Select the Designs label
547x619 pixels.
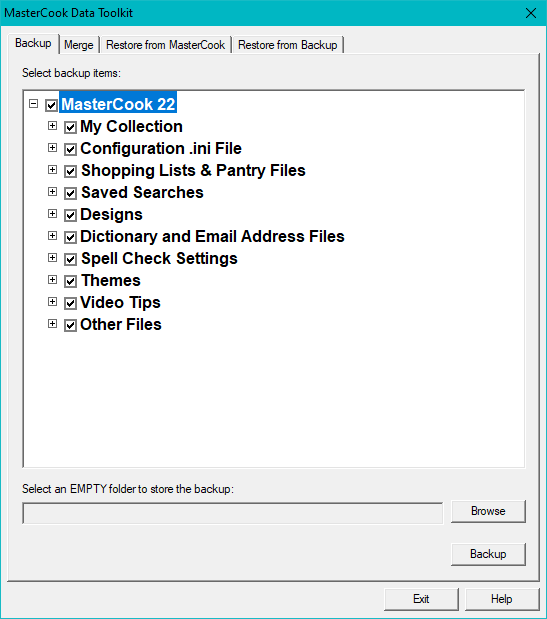pyautogui.click(x=111, y=215)
